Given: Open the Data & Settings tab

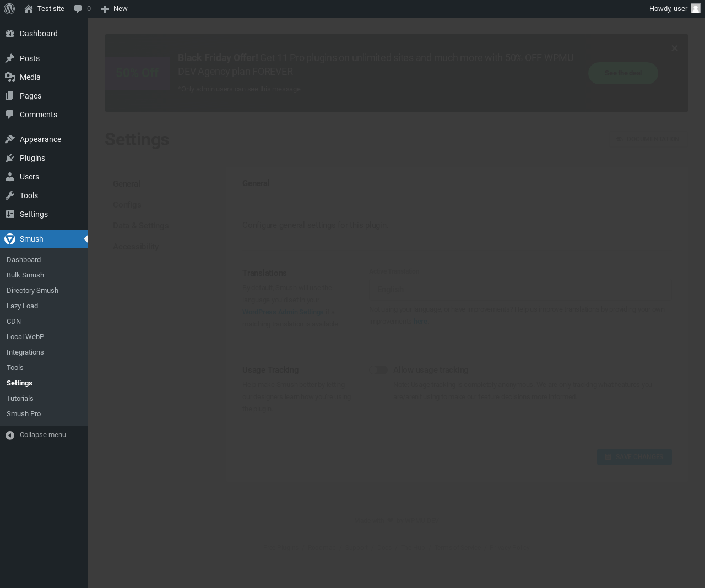Looking at the screenshot, I should [141, 226].
